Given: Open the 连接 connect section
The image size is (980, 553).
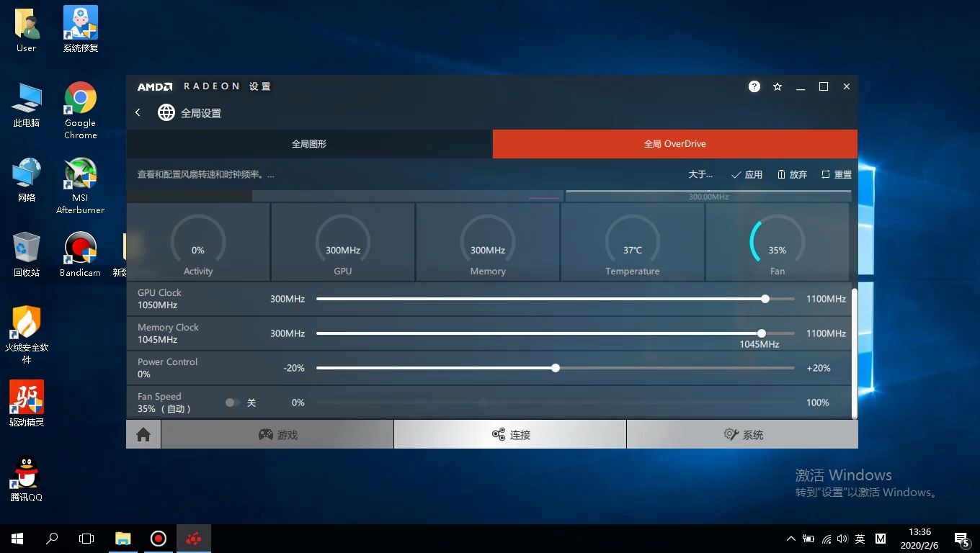Looking at the screenshot, I should [x=510, y=435].
